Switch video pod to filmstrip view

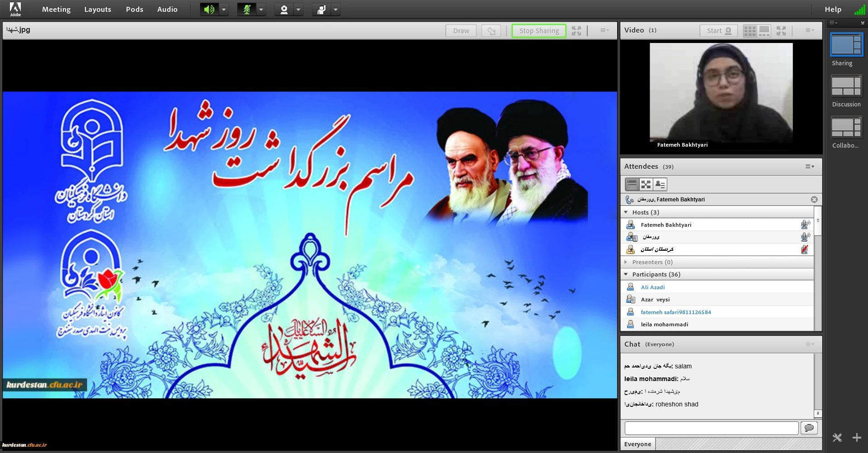point(764,31)
